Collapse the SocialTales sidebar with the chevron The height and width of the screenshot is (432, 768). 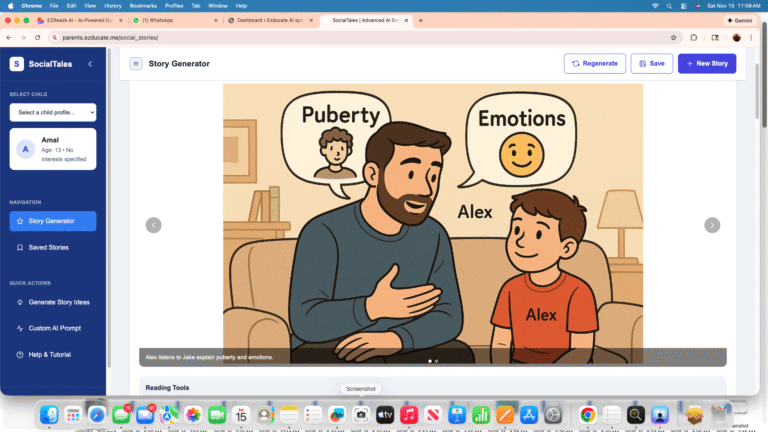coord(90,64)
